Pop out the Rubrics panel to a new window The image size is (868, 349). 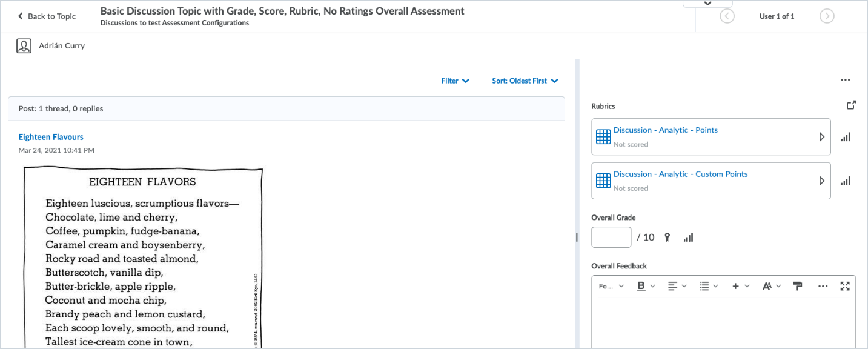coord(851,104)
